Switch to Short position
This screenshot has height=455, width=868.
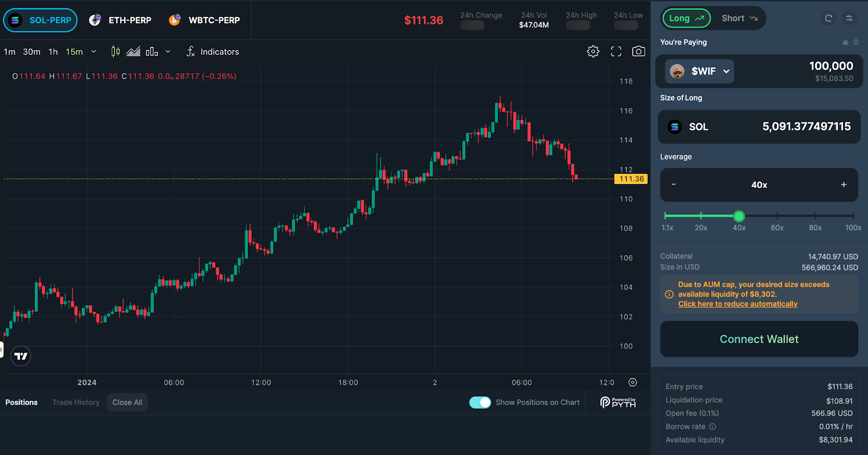coord(739,18)
